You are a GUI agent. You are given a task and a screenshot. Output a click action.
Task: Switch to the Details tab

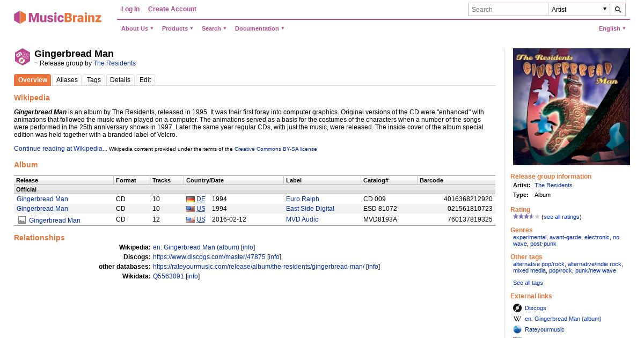[120, 80]
